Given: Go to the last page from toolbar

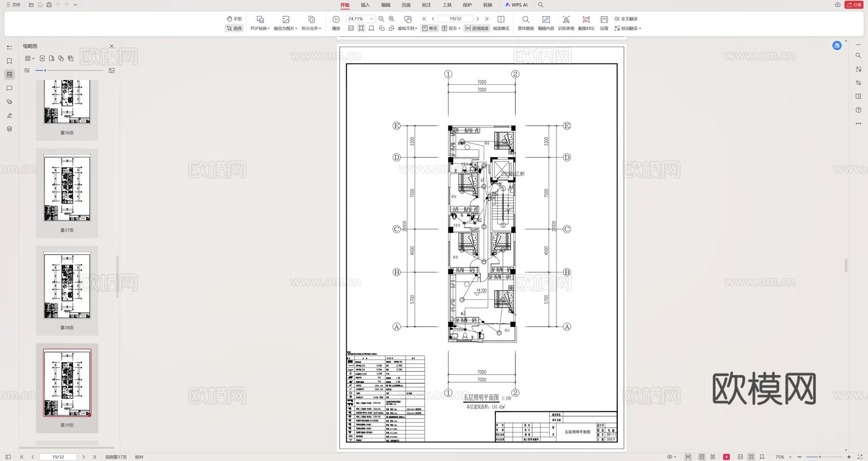Looking at the screenshot, I should 487,19.
